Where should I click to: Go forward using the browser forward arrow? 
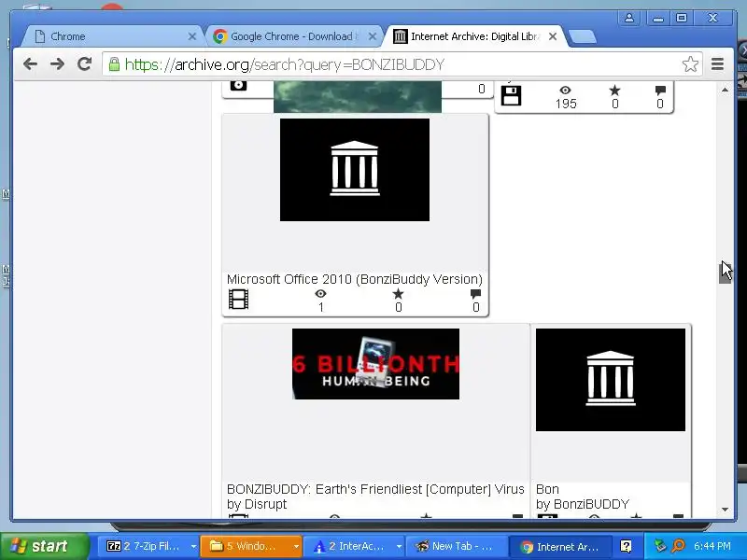click(57, 63)
